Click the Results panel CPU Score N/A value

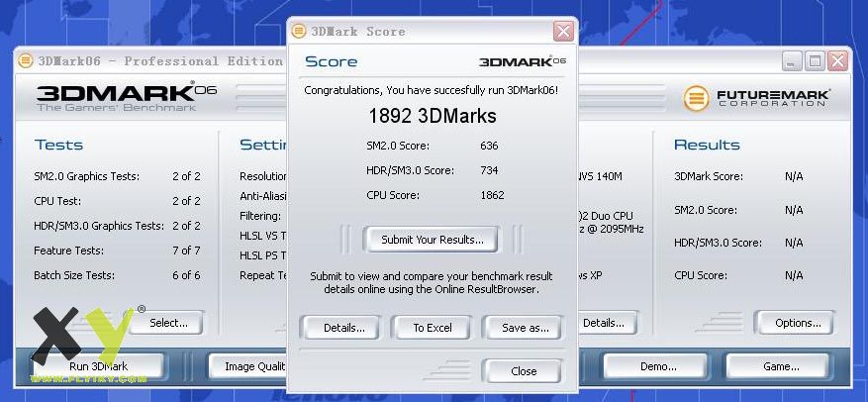click(x=794, y=275)
